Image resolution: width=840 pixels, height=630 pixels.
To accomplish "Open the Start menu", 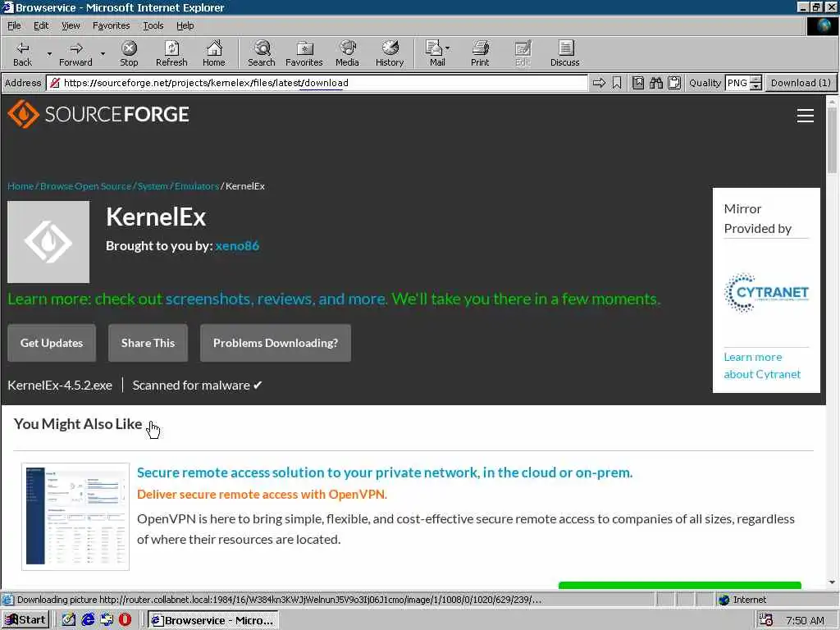I will (x=25, y=620).
